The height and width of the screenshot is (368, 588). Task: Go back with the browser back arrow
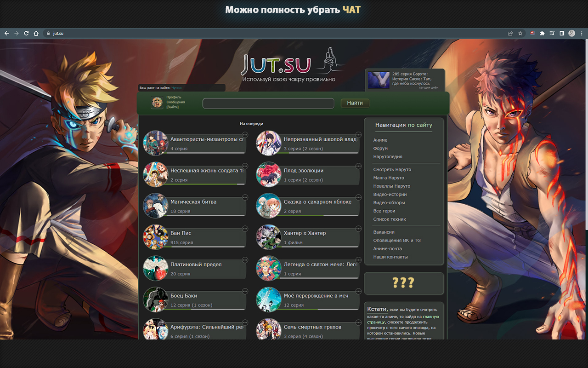6,33
